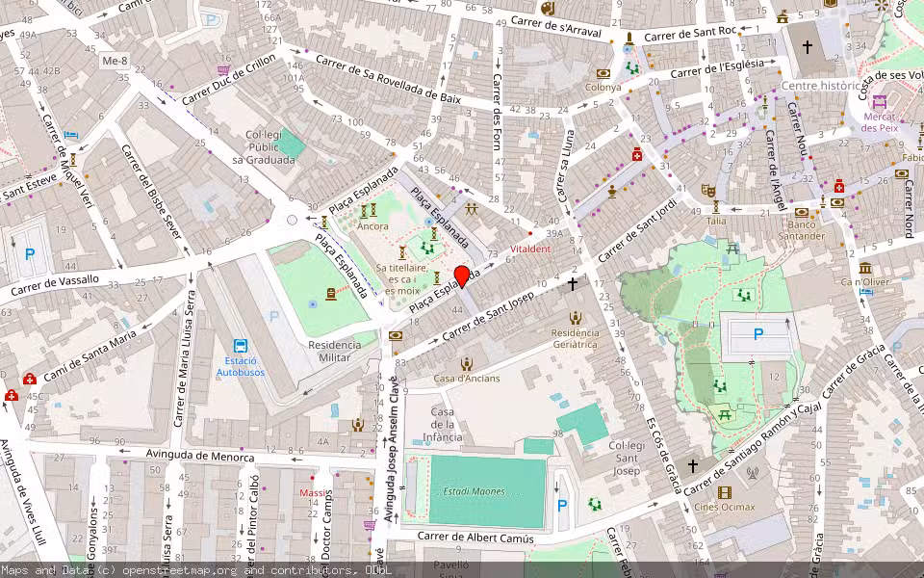The height and width of the screenshot is (578, 924).
Task: Click the Carrer de Albert Camús street name
Action: click(475, 538)
